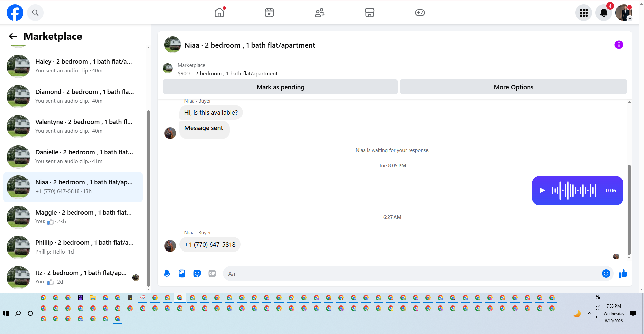Play the 0:06 audio clip

coord(542,190)
